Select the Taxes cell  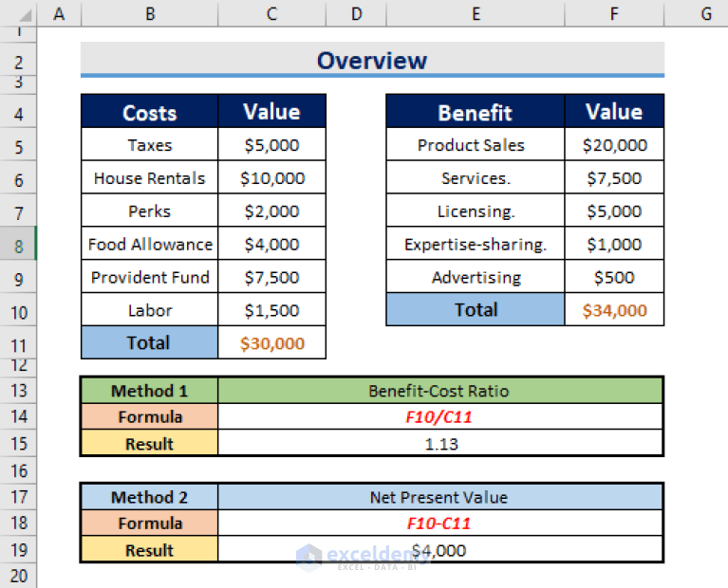[150, 144]
